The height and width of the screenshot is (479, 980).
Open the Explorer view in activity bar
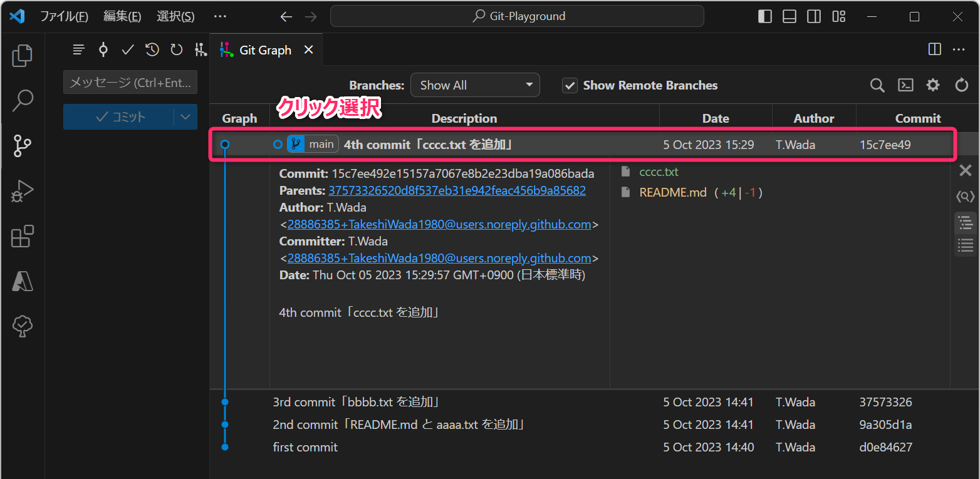(23, 56)
